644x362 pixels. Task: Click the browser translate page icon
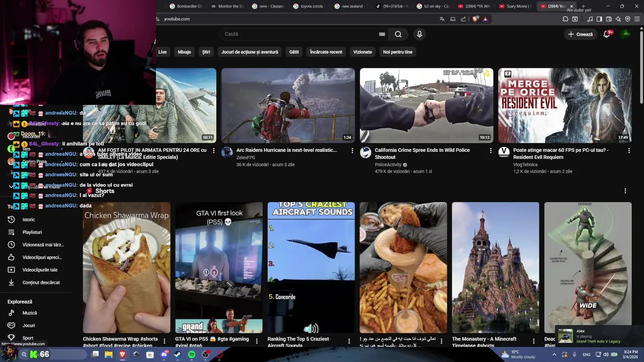pos(442,19)
